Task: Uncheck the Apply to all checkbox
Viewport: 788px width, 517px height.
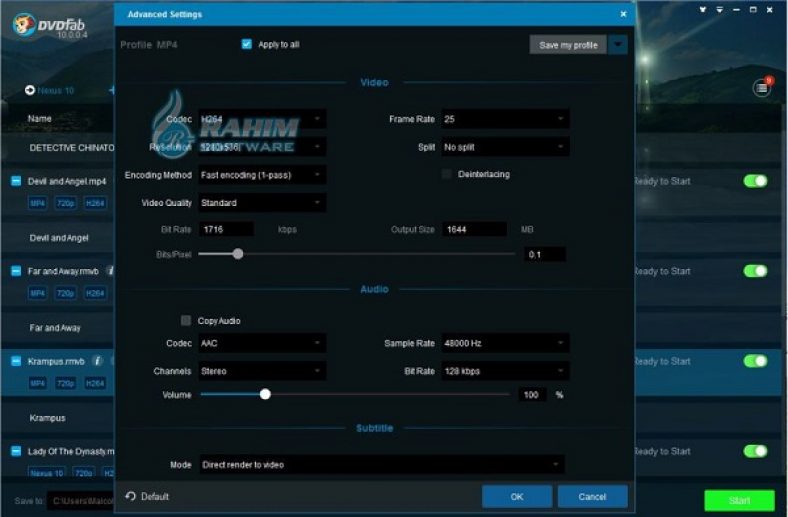Action: 247,45
